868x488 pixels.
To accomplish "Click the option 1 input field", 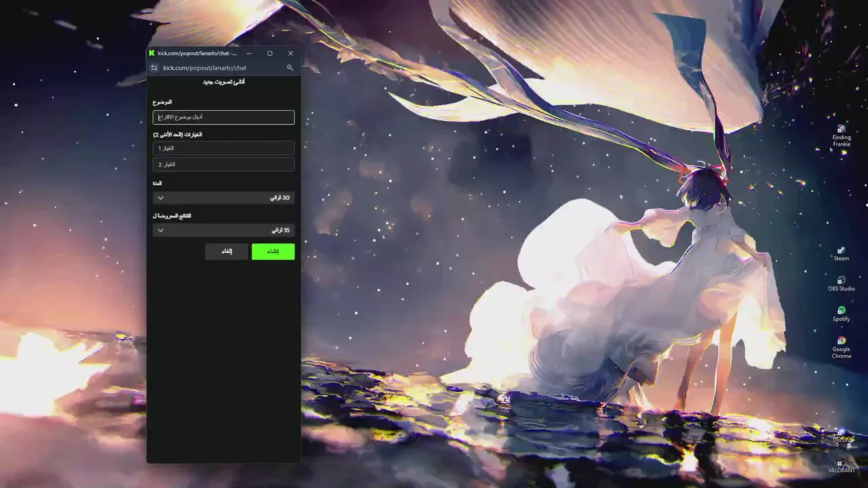I will pos(224,148).
